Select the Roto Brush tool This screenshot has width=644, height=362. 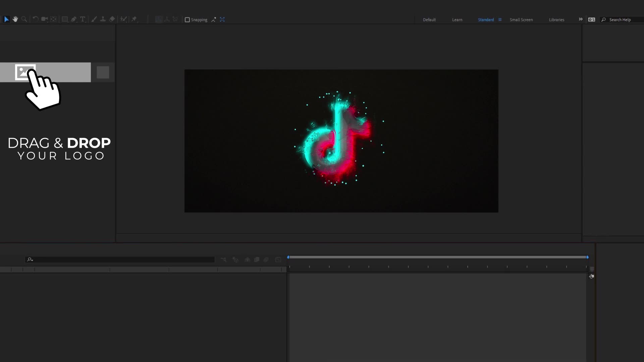123,19
